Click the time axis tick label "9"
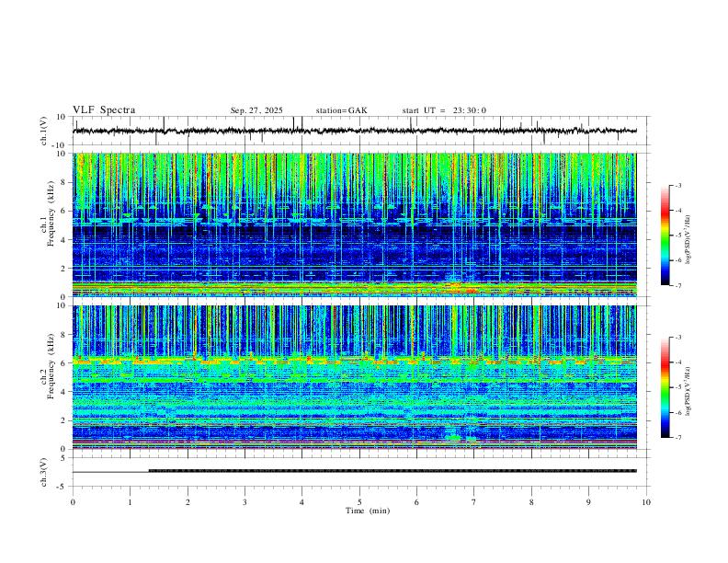728x563 pixels. (588, 502)
